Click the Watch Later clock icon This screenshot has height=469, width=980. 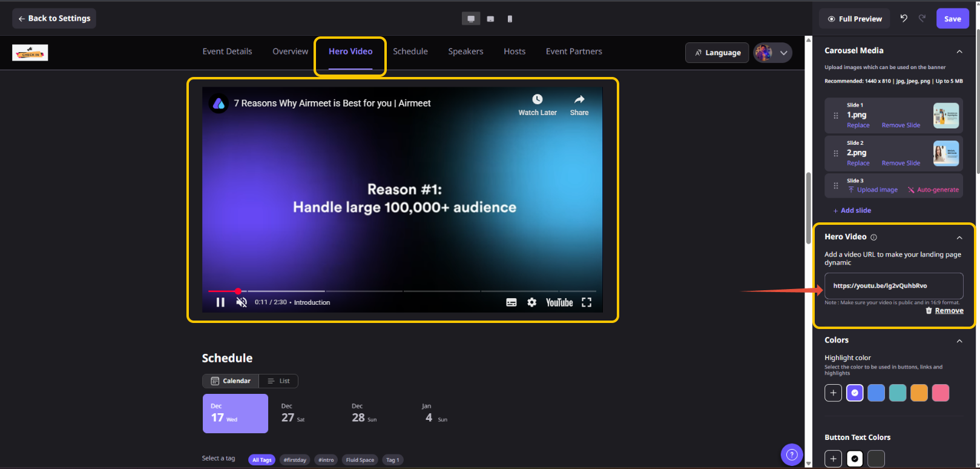point(538,100)
